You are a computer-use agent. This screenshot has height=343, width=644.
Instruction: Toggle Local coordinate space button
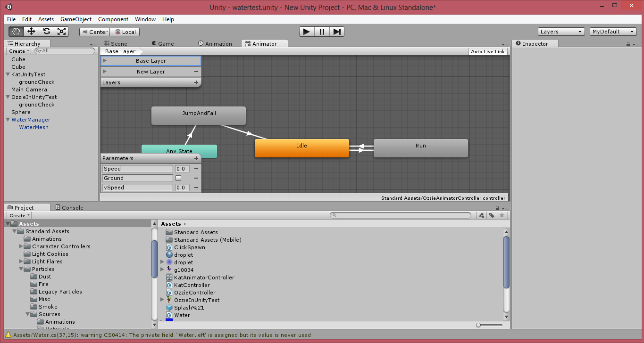125,32
